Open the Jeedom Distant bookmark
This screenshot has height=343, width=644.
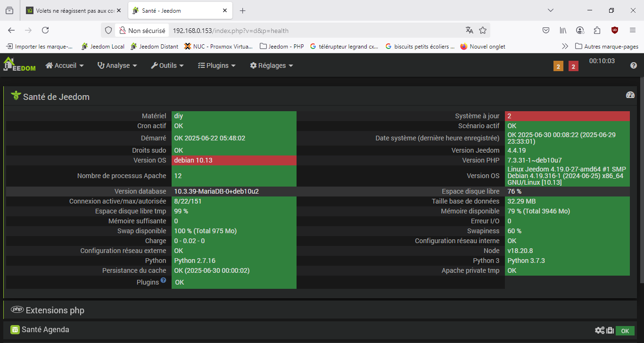[155, 46]
